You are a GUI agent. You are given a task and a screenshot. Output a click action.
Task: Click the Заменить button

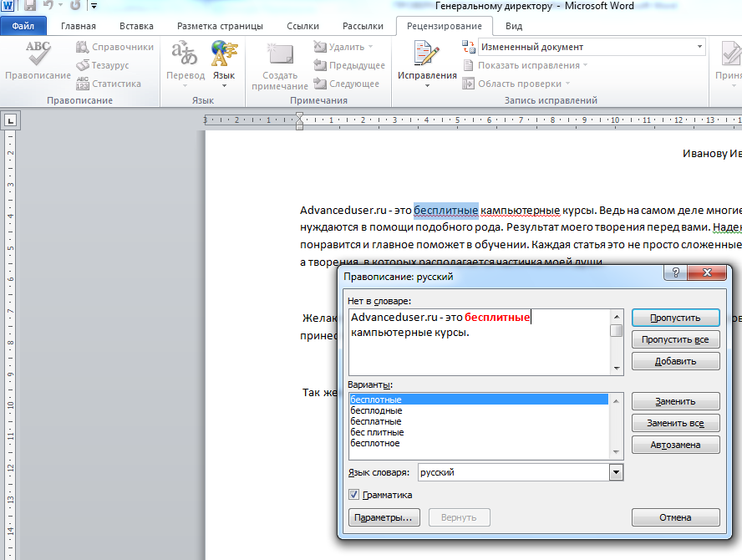tap(675, 401)
